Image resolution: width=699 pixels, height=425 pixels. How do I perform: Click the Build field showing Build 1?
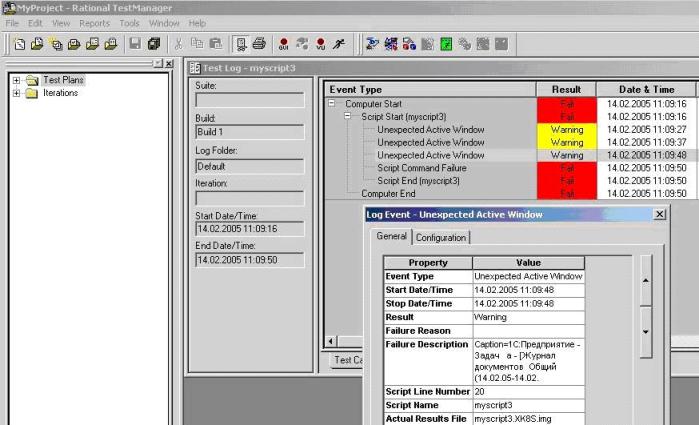pyautogui.click(x=250, y=132)
